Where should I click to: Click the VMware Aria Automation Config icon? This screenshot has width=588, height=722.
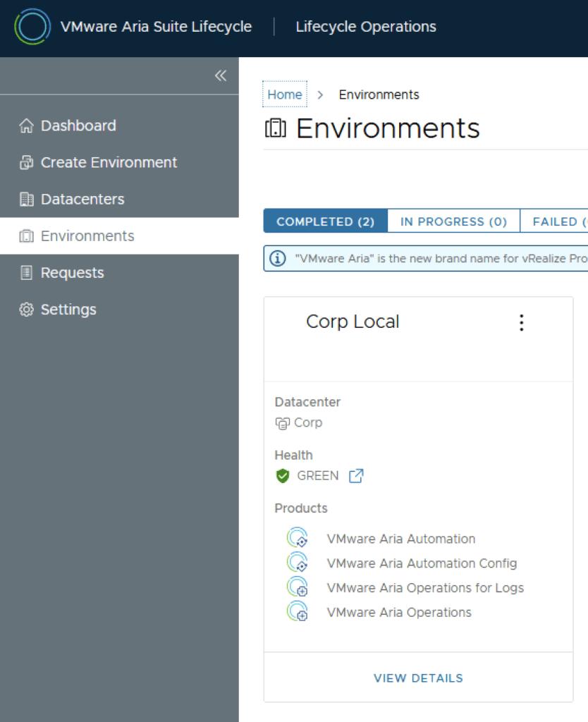coord(297,563)
